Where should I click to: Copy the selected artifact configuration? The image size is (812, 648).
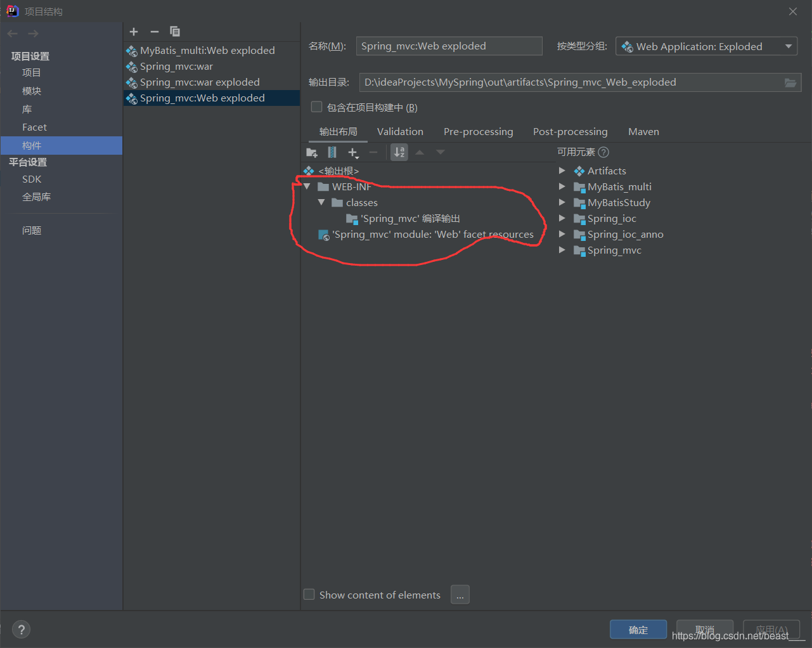[x=175, y=32]
